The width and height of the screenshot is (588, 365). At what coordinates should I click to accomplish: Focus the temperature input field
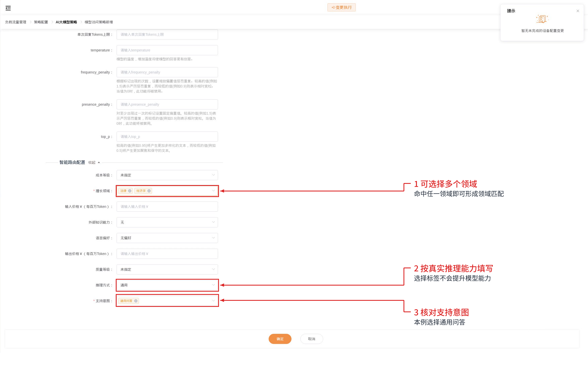click(167, 50)
